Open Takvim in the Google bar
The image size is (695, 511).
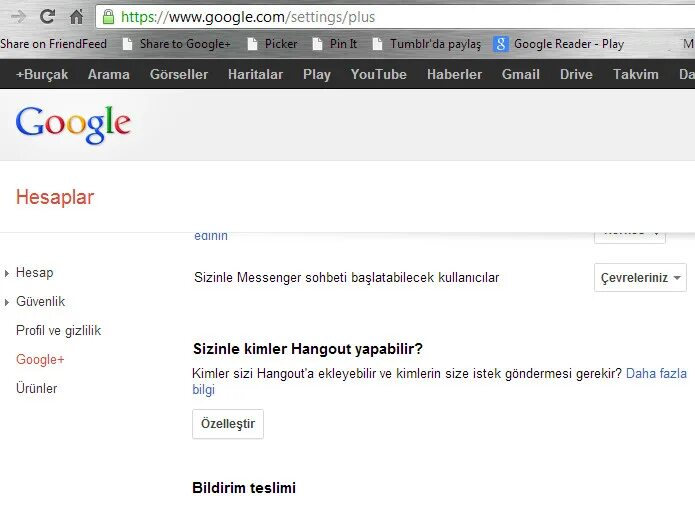[636, 74]
